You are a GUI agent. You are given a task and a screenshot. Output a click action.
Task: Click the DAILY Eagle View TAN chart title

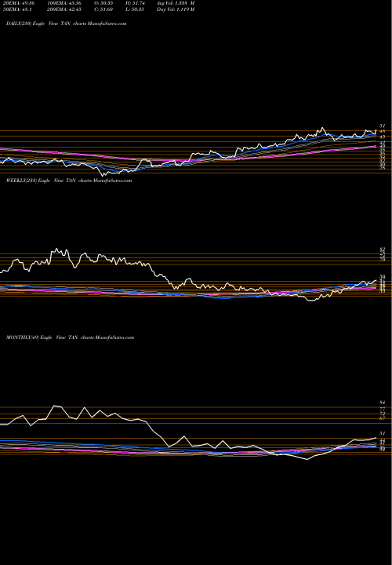[x=66, y=24]
